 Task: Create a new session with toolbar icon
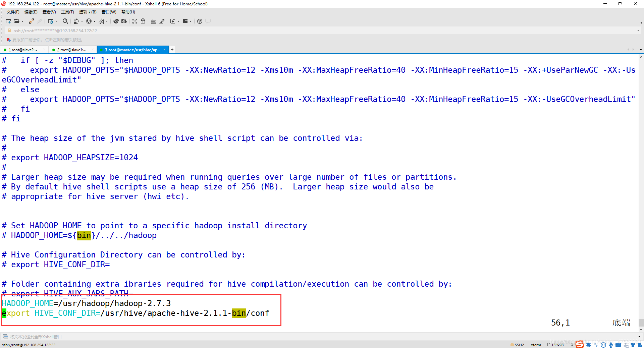8,21
